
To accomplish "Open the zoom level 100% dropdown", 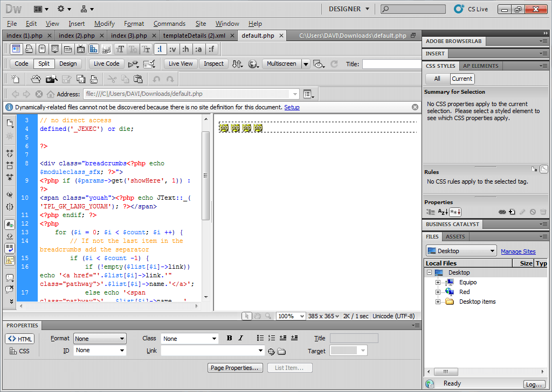I will pyautogui.click(x=291, y=316).
